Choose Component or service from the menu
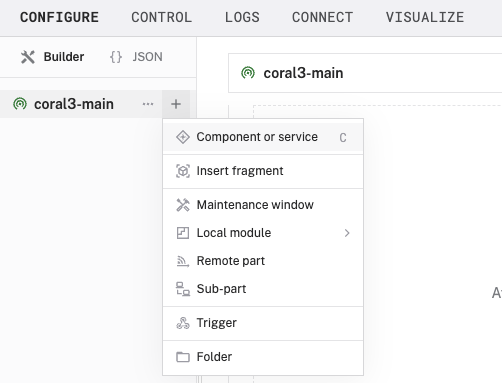The height and width of the screenshot is (383, 502). coord(263,137)
